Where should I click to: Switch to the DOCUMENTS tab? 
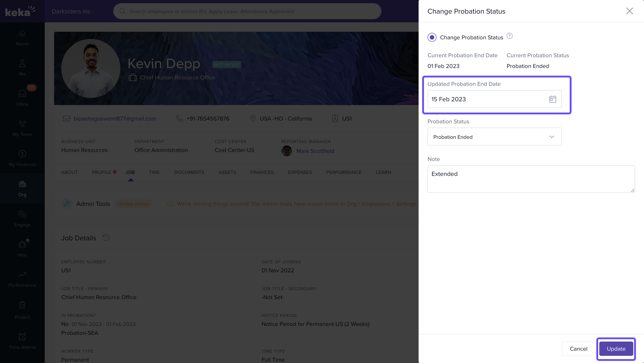tap(189, 172)
